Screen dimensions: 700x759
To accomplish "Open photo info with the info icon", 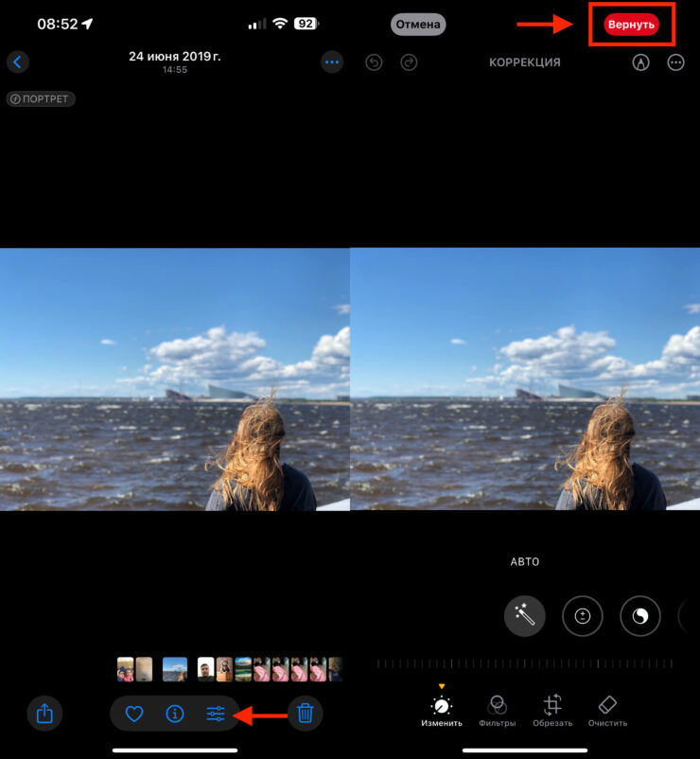I will click(x=175, y=714).
